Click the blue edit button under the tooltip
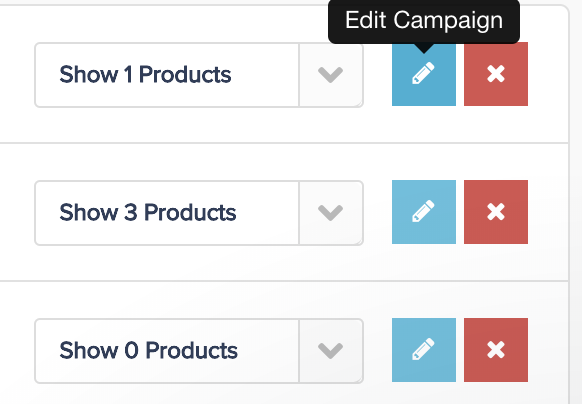Viewport: 582px width, 404px height. 424,74
